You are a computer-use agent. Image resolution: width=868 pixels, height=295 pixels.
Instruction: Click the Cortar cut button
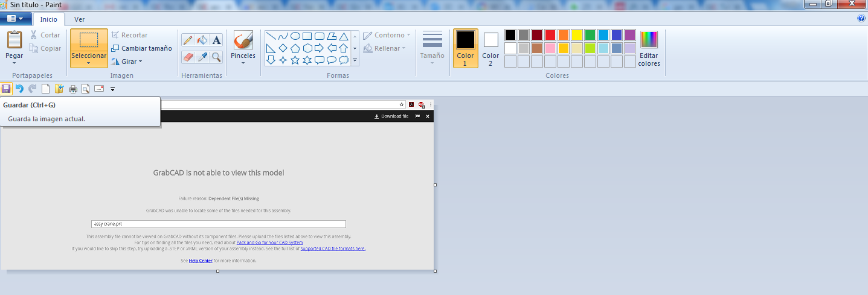tap(45, 35)
